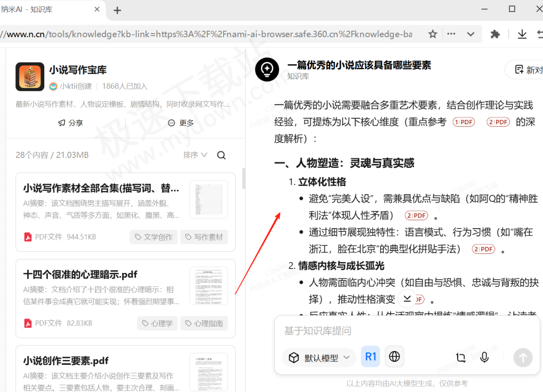Screen dimensions: 543x392
Task: Collapse the floating chevron above chat input
Action: (x=406, y=298)
